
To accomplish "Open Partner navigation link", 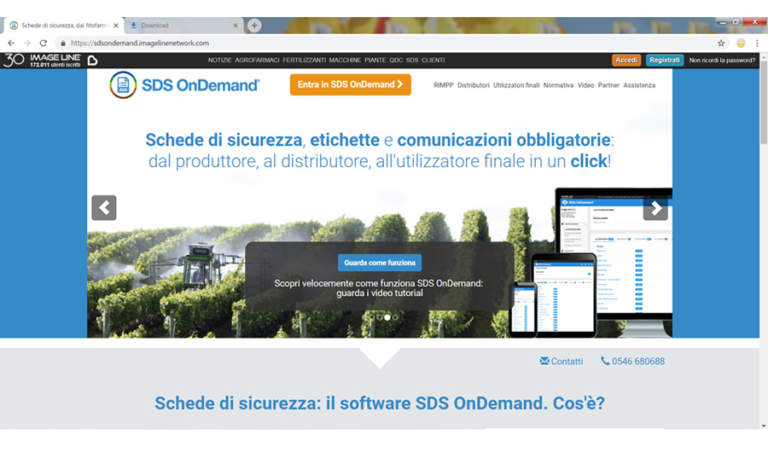I will click(x=608, y=85).
